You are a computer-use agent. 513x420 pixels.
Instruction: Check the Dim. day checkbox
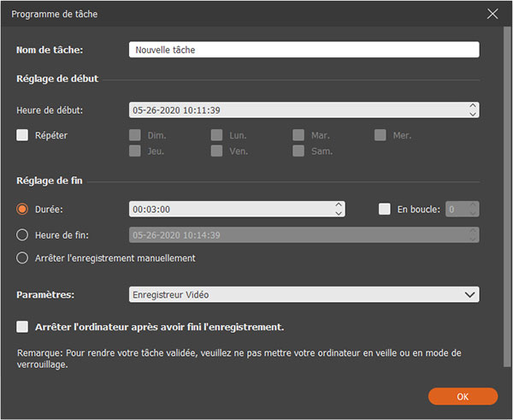pyautogui.click(x=134, y=135)
